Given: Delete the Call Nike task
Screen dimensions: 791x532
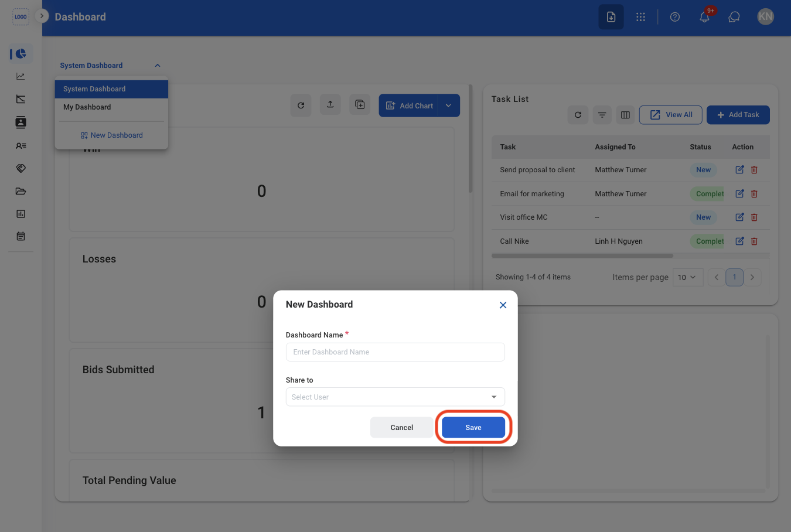Looking at the screenshot, I should coord(755,241).
